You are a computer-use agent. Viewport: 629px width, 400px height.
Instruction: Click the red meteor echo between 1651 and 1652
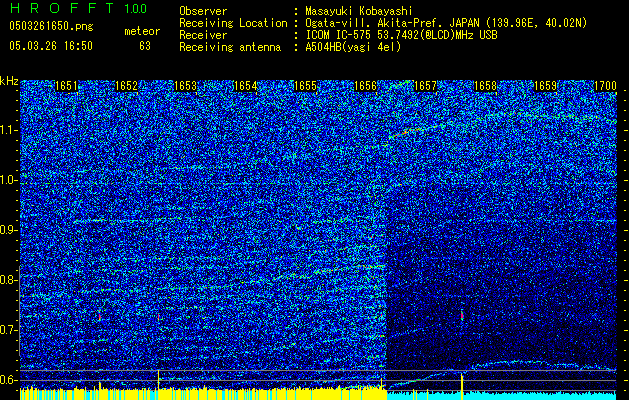click(99, 317)
